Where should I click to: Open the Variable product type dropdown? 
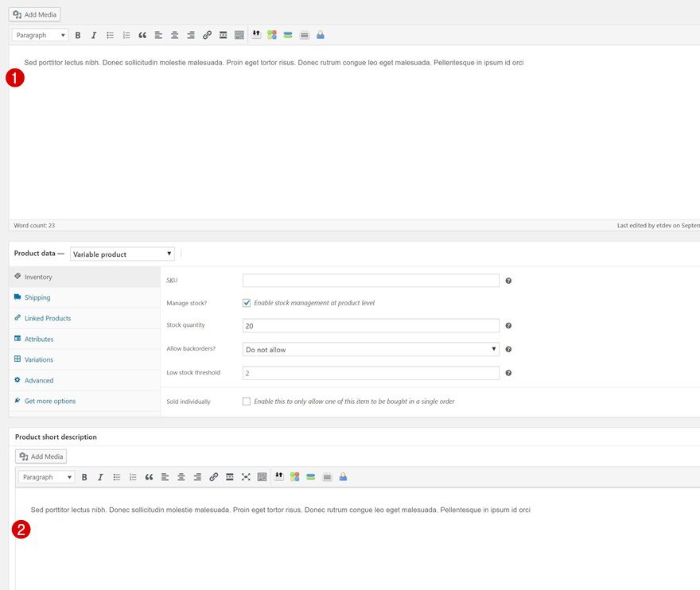pyautogui.click(x=122, y=254)
